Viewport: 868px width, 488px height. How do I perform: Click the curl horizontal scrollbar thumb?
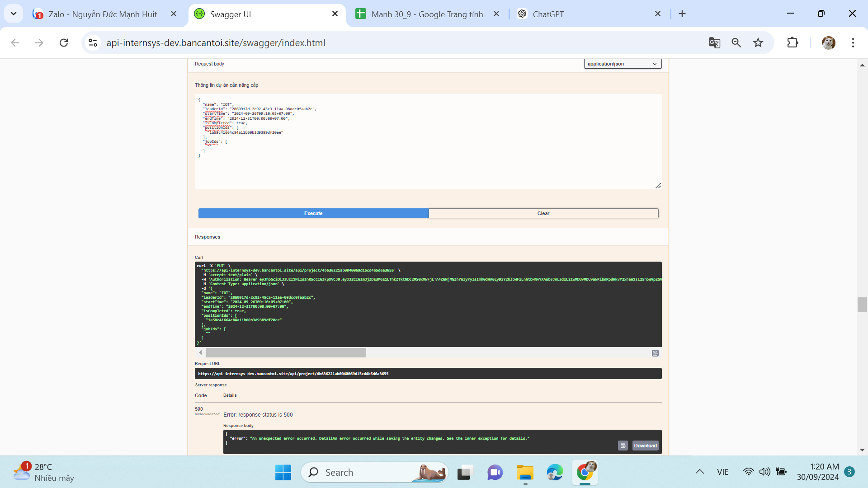pyautogui.click(x=286, y=353)
